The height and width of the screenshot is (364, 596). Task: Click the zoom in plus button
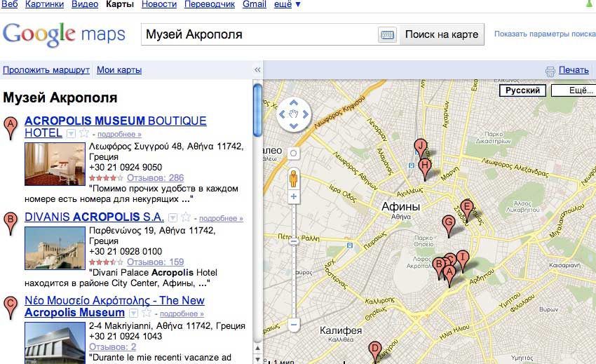click(294, 198)
